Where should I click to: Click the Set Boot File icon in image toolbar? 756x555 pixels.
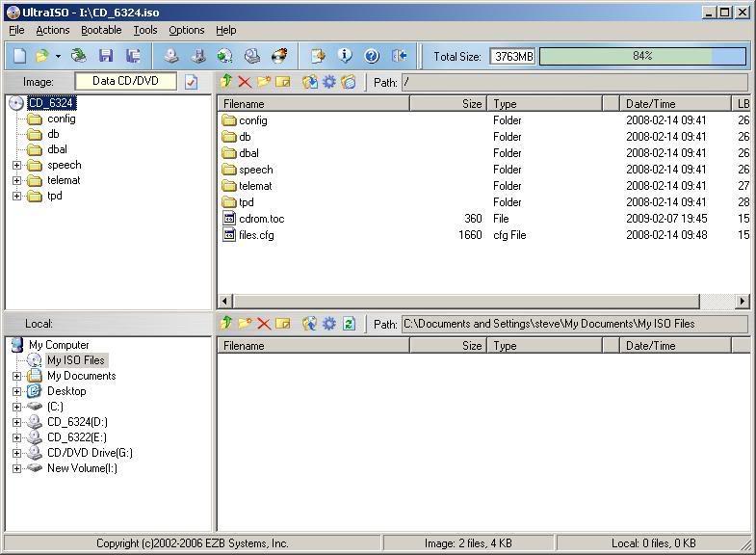point(348,82)
